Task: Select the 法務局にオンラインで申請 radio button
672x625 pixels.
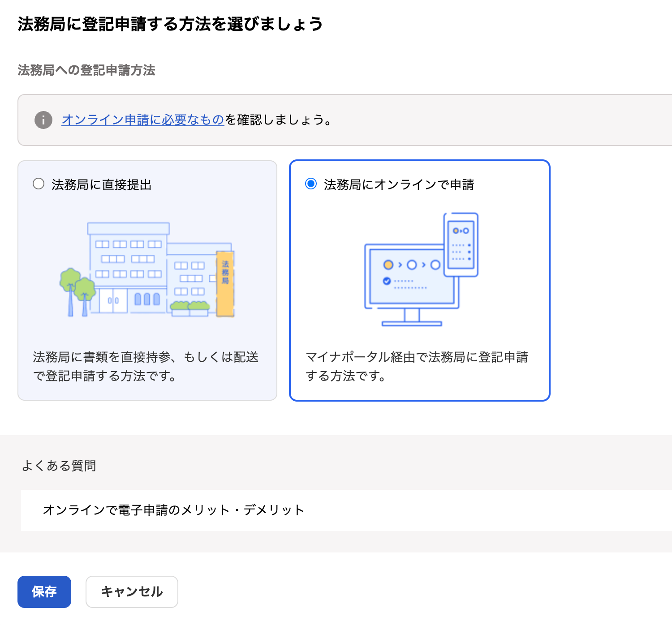Action: click(311, 184)
